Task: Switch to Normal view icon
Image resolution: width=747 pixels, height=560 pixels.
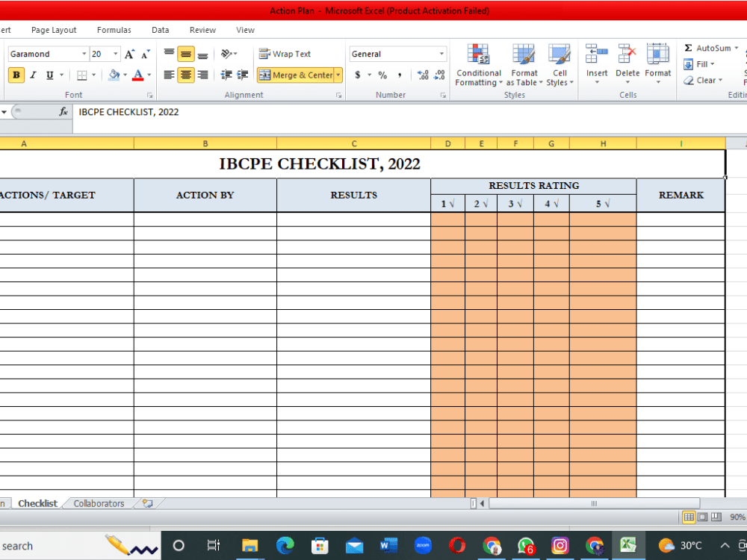Action: pos(689,517)
